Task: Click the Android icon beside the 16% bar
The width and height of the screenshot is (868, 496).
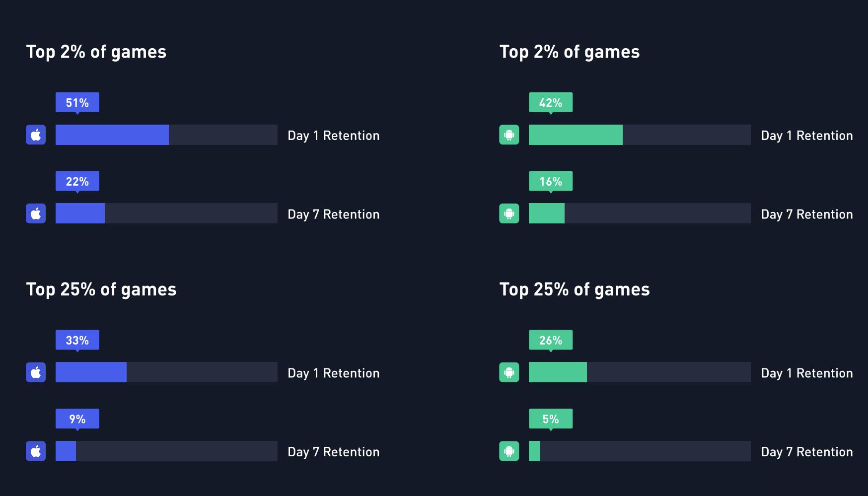Action: pos(509,213)
